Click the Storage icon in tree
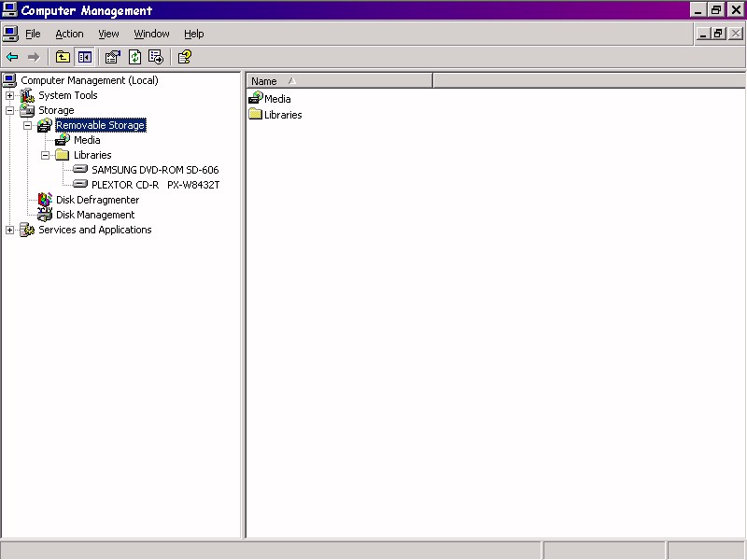747x560 pixels. click(x=27, y=110)
